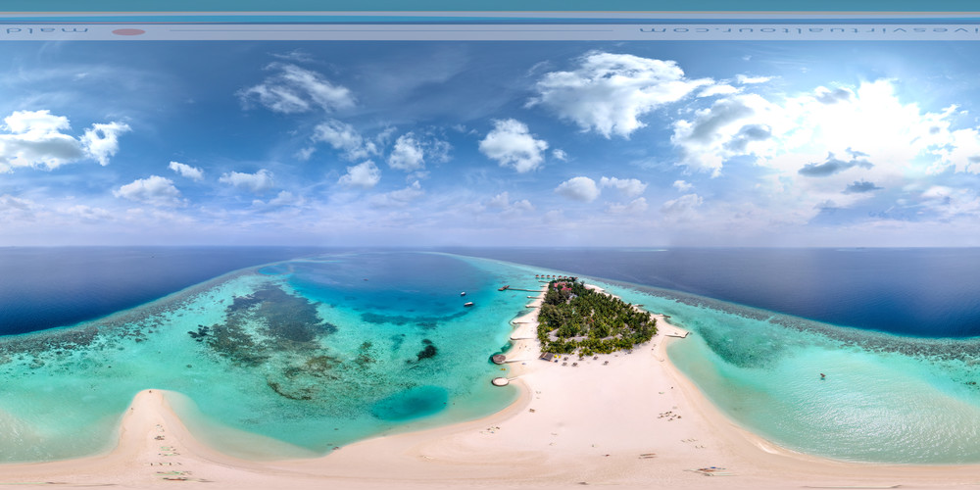980x490 pixels.
Task: Click the long wooden jetty left of island
Action: click(519, 288)
